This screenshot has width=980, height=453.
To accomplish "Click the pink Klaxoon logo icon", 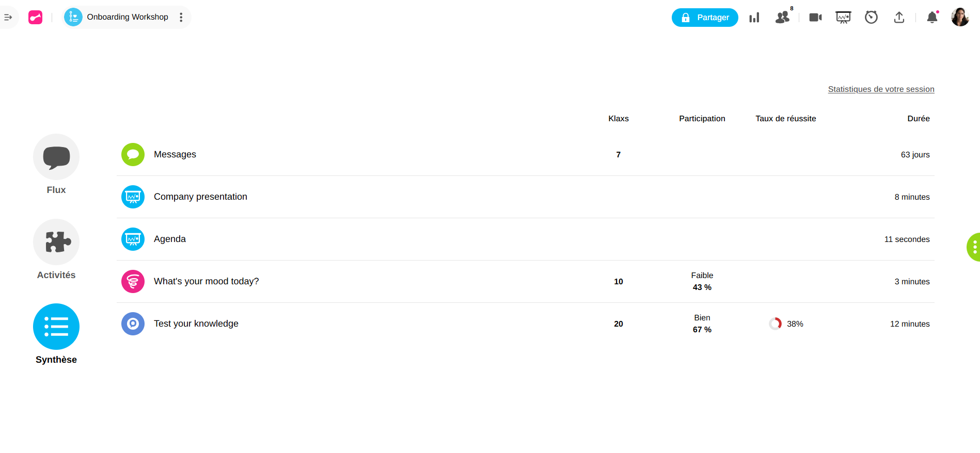I will pyautogui.click(x=36, y=18).
